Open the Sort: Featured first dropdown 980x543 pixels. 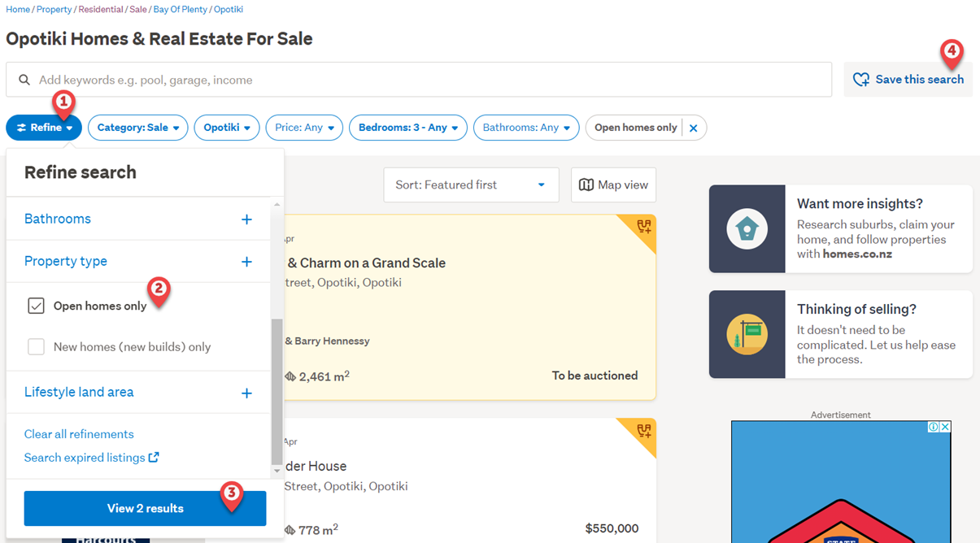(471, 185)
